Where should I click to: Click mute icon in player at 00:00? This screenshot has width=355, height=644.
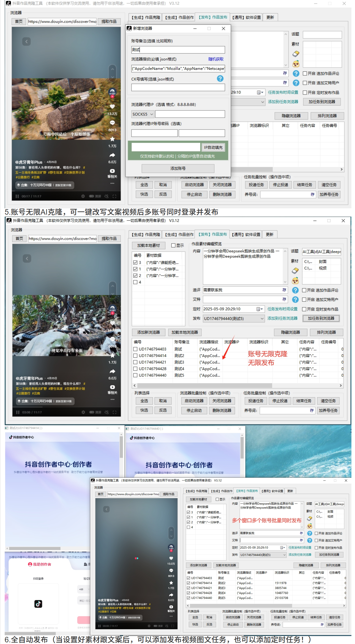coord(167,626)
